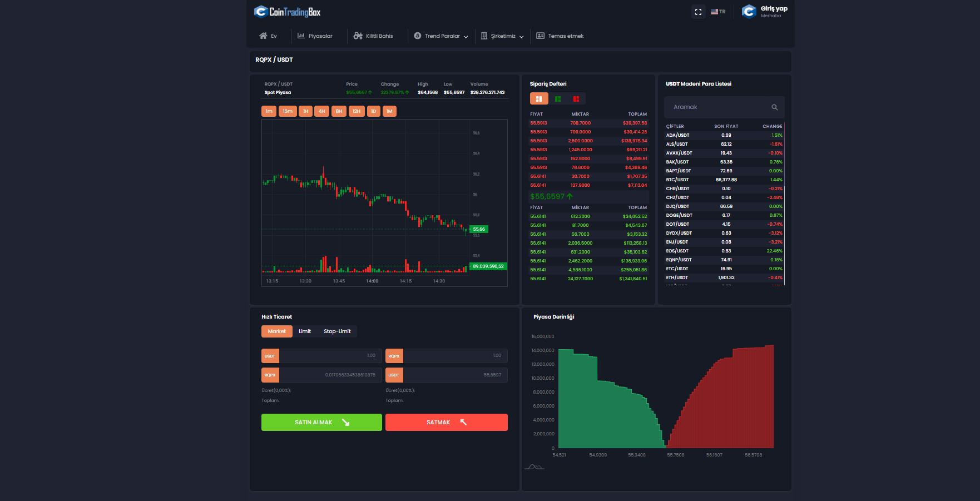Click the green SATIN ALMAK button

click(x=321, y=422)
